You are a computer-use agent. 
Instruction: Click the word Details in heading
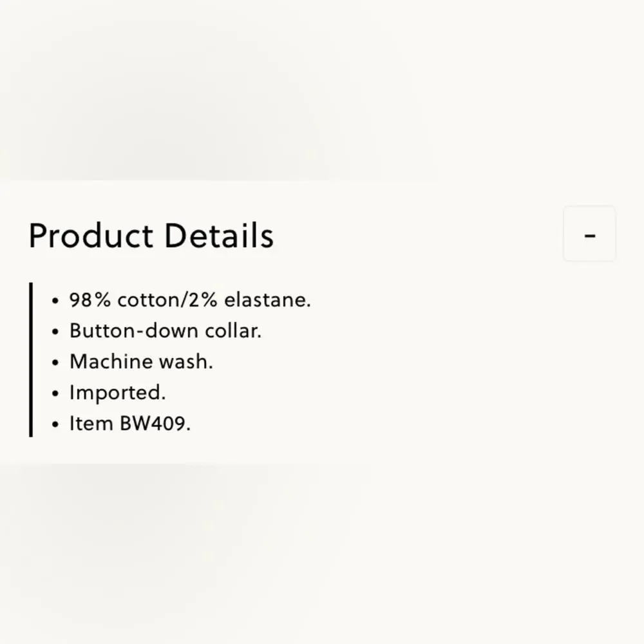(x=219, y=235)
